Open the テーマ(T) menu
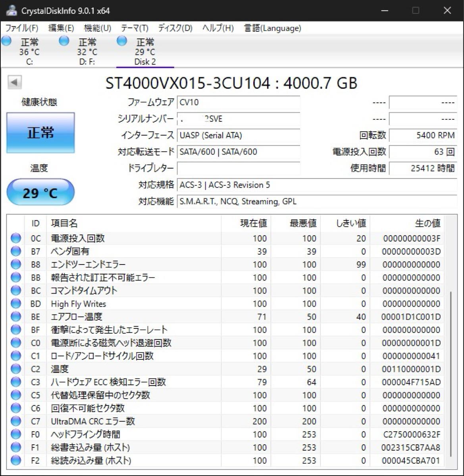This screenshot has width=464, height=476. click(x=135, y=28)
